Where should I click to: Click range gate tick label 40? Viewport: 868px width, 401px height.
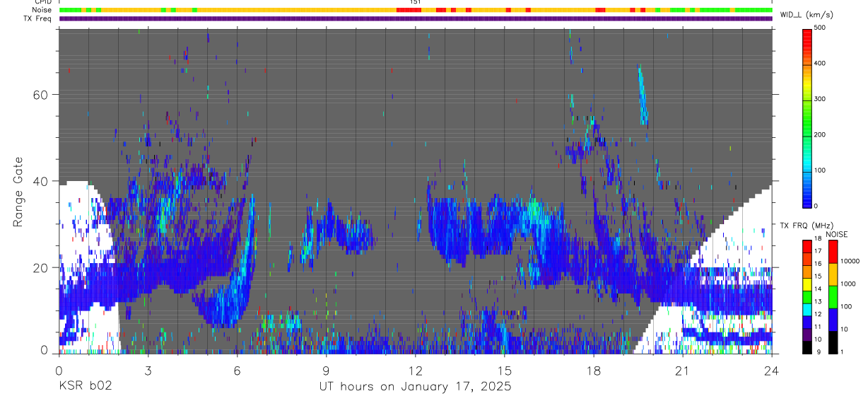[42, 181]
